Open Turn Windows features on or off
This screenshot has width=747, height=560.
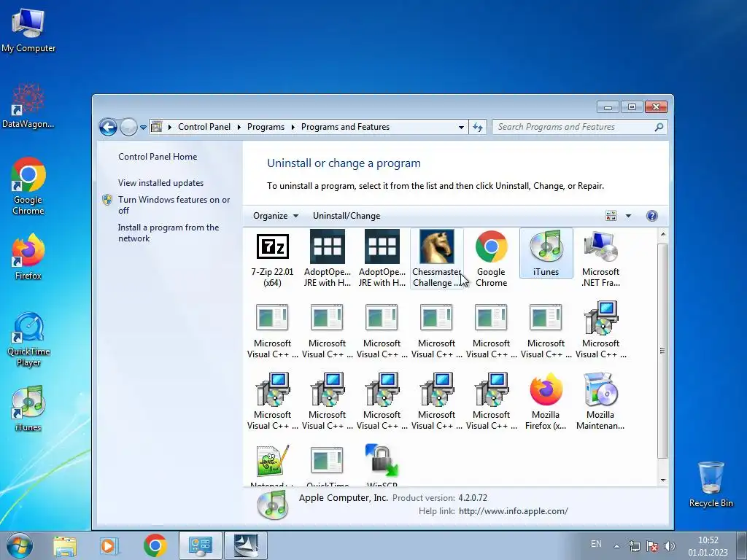coord(174,205)
